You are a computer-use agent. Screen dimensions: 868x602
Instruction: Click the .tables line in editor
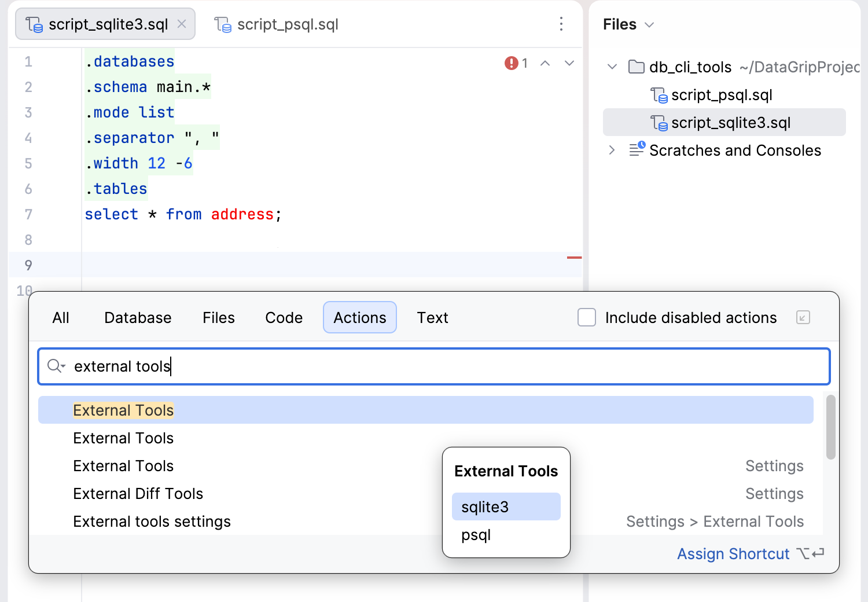[116, 189]
